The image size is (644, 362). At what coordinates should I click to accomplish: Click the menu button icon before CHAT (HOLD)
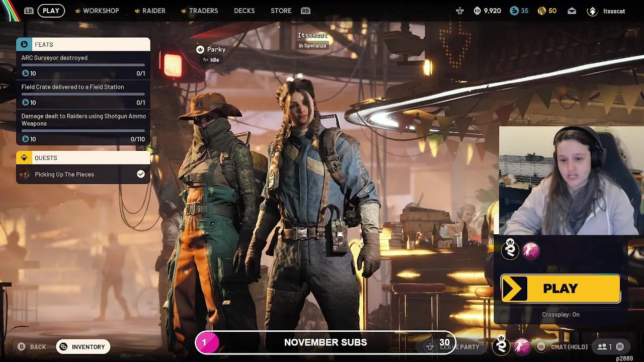[x=541, y=347]
